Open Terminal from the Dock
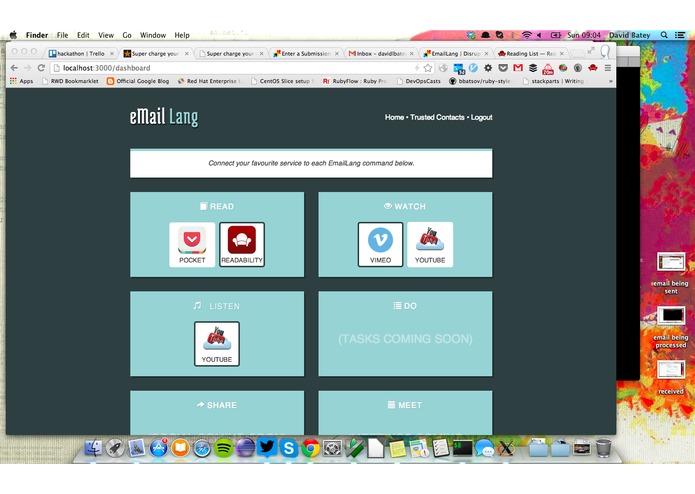This screenshot has width=695, height=494. 462,448
